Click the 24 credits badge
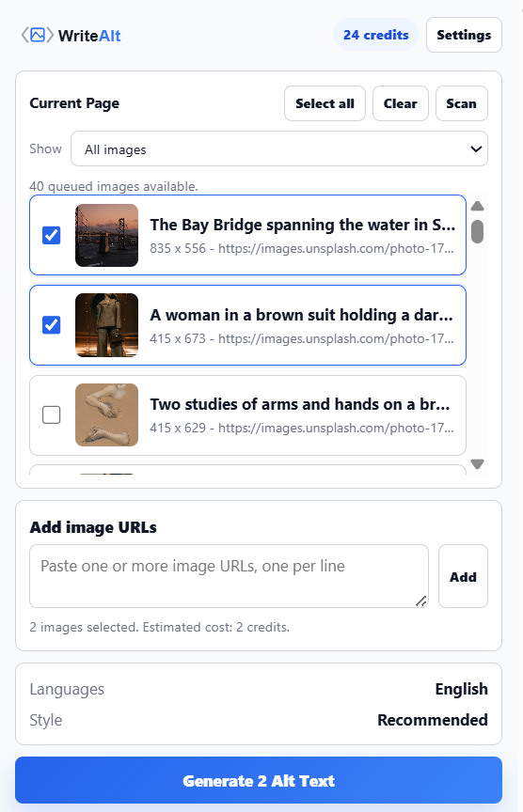This screenshot has width=523, height=812. coord(376,35)
